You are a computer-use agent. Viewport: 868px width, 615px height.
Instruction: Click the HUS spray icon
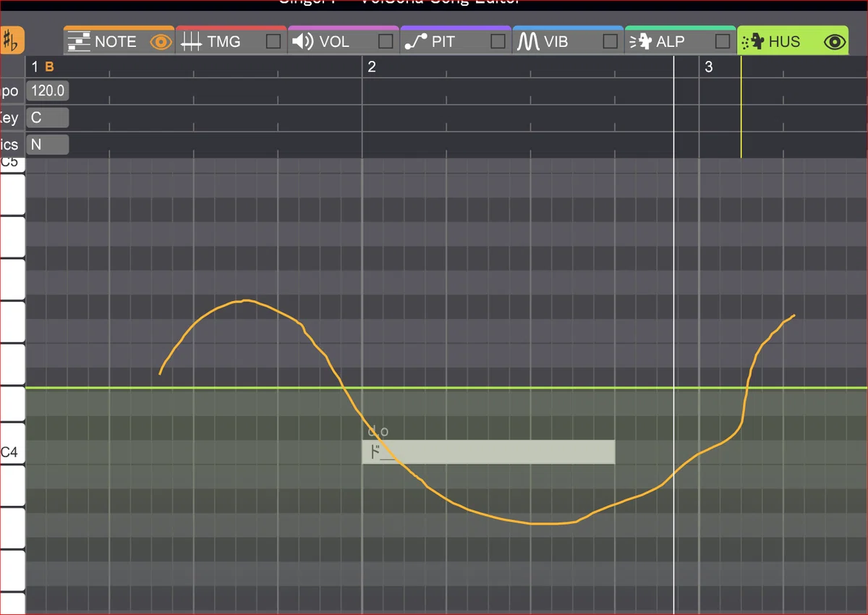753,42
